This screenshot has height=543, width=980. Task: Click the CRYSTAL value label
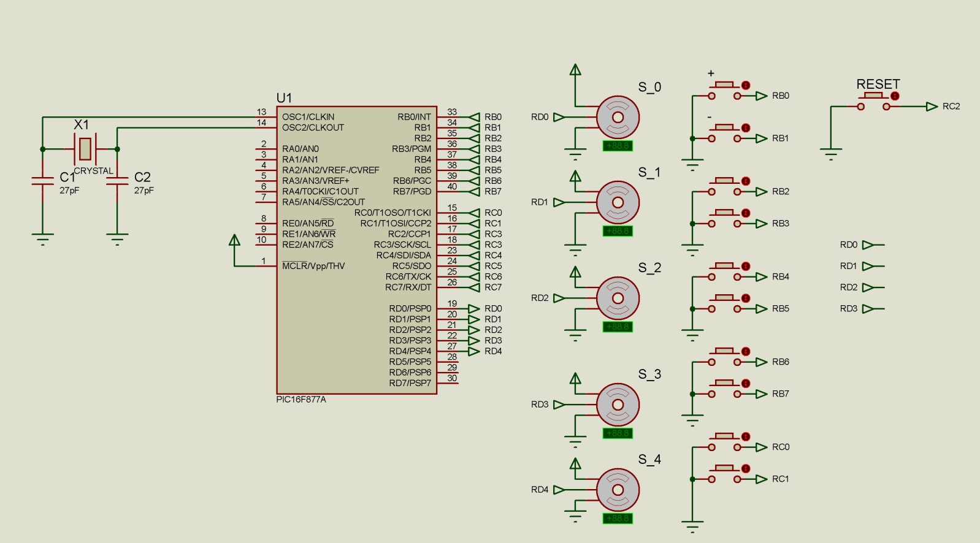point(93,171)
